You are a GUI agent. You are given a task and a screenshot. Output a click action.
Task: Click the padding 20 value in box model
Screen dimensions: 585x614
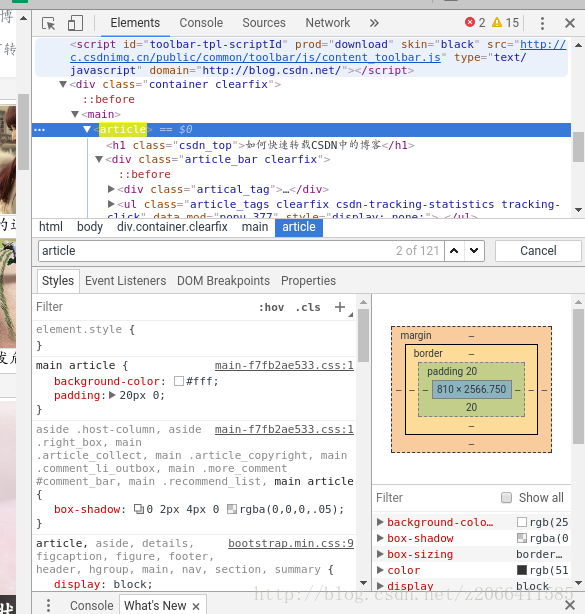pyautogui.click(x=471, y=371)
